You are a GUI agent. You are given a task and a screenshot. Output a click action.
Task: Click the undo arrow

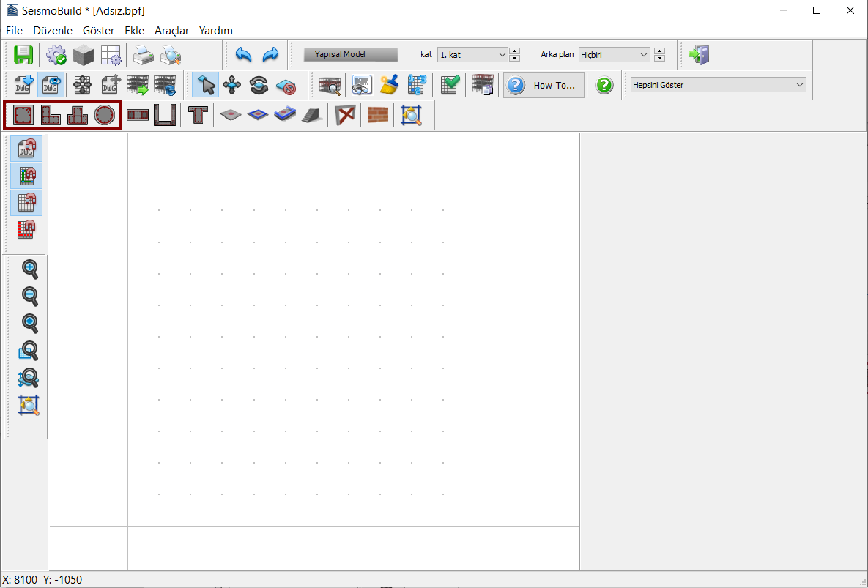243,55
